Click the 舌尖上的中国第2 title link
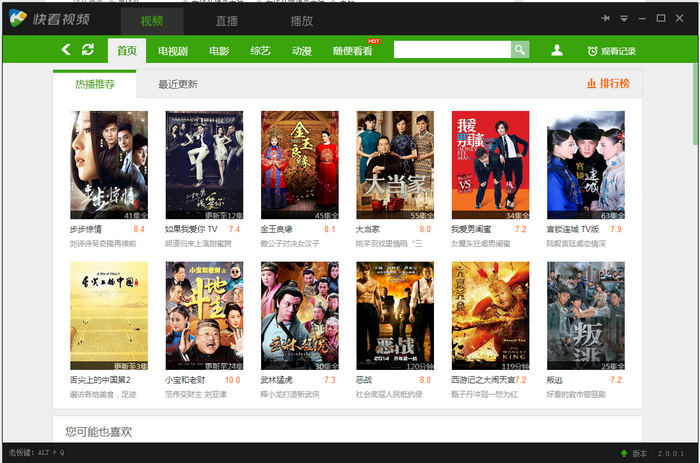This screenshot has height=463, width=700. click(x=100, y=380)
